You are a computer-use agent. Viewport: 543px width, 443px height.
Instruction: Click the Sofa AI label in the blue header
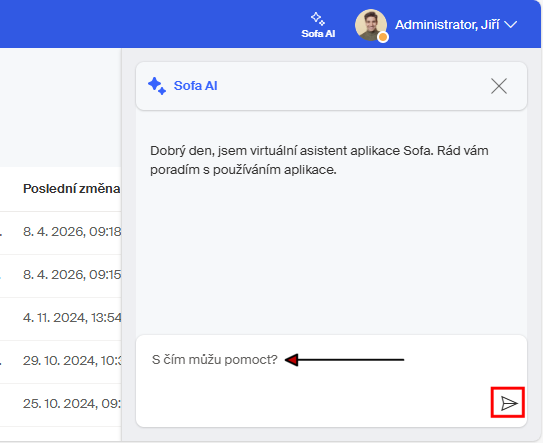(318, 34)
